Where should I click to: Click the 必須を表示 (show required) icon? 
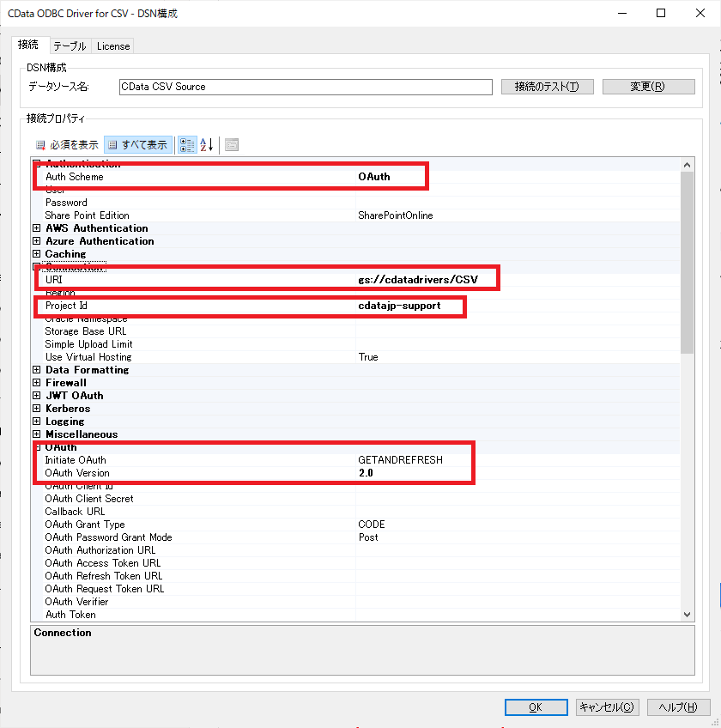[39, 144]
